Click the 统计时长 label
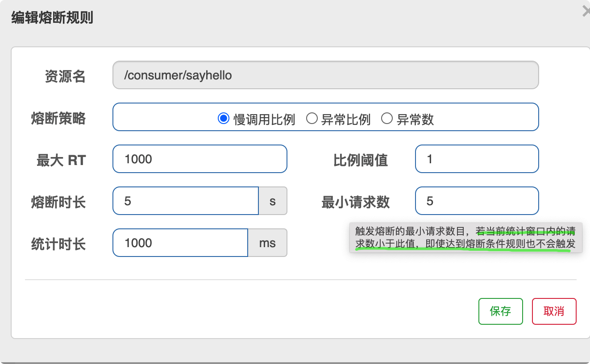 coord(58,244)
